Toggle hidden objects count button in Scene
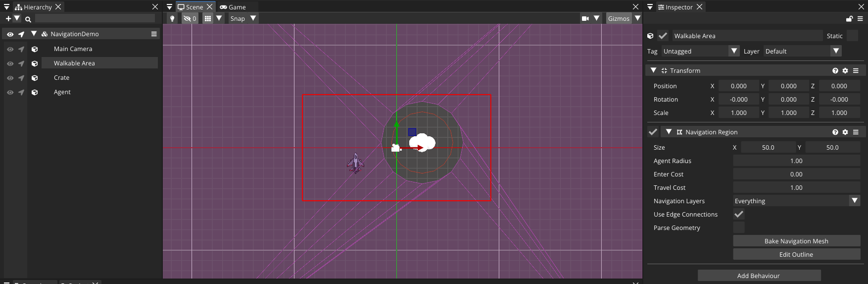 (190, 18)
